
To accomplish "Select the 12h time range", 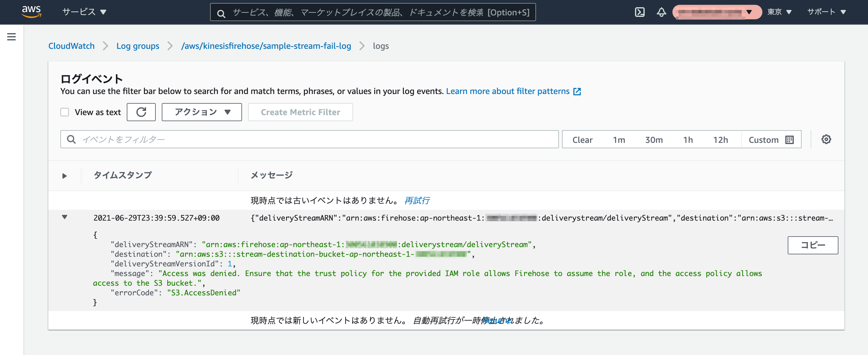I will click(720, 140).
